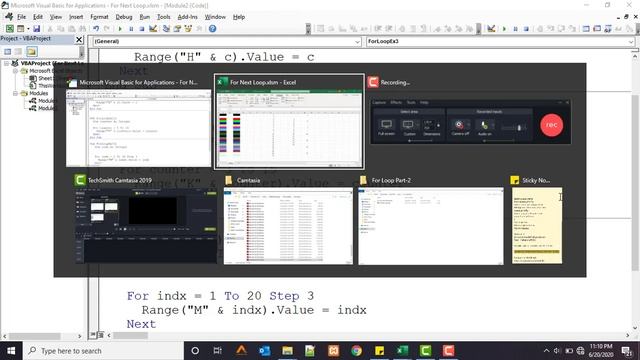640x360 pixels.
Task: Select the Modules folder in the tree
Action: click(x=38, y=93)
